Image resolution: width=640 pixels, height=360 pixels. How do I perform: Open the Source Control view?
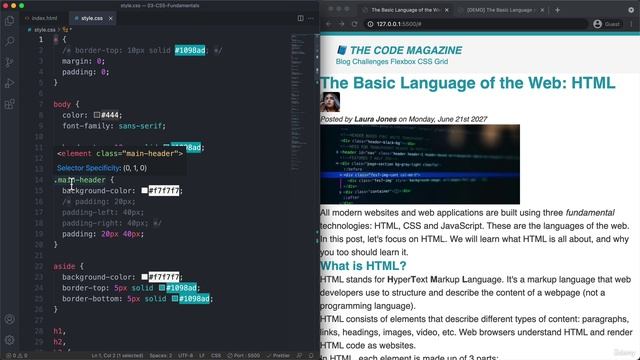click(x=9, y=62)
